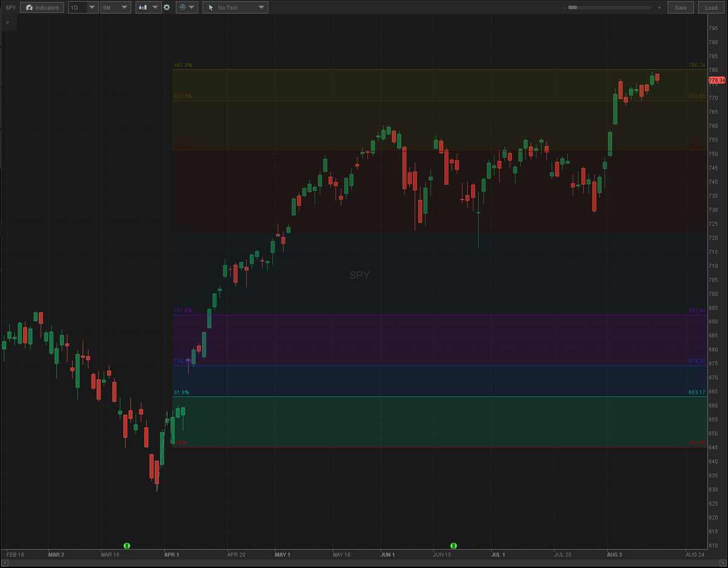Image resolution: width=728 pixels, height=568 pixels.
Task: Click the 692.44 Fibonacci price value
Action: pyautogui.click(x=696, y=310)
